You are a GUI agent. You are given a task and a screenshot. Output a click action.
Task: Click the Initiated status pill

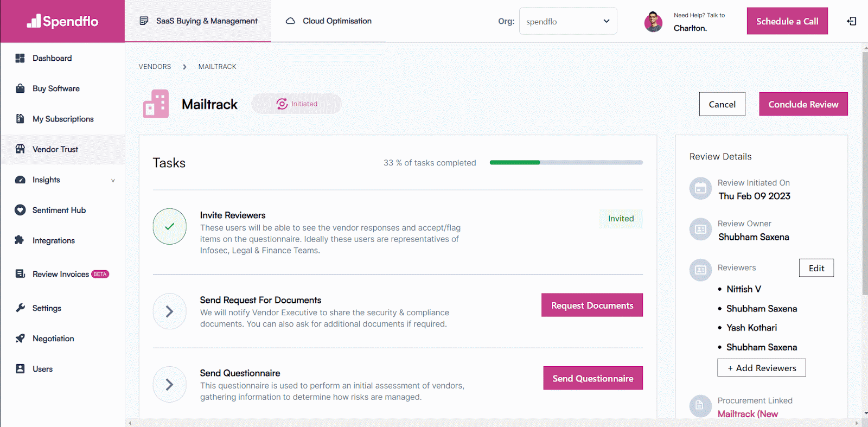point(296,104)
